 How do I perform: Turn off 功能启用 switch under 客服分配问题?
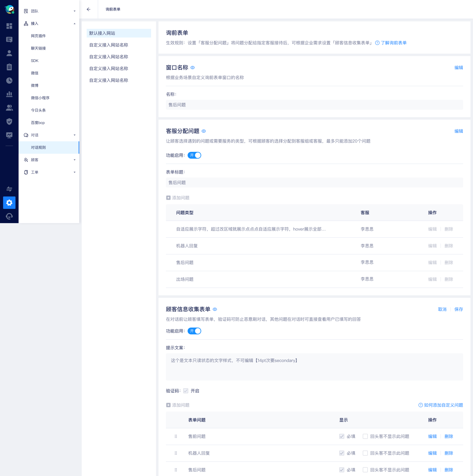point(194,155)
